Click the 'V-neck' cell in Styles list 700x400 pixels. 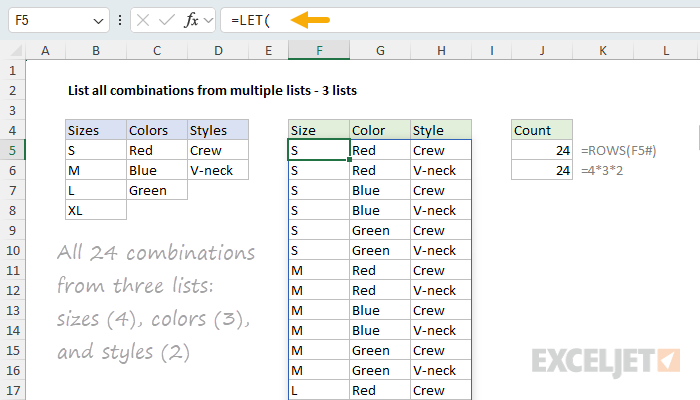tap(218, 171)
